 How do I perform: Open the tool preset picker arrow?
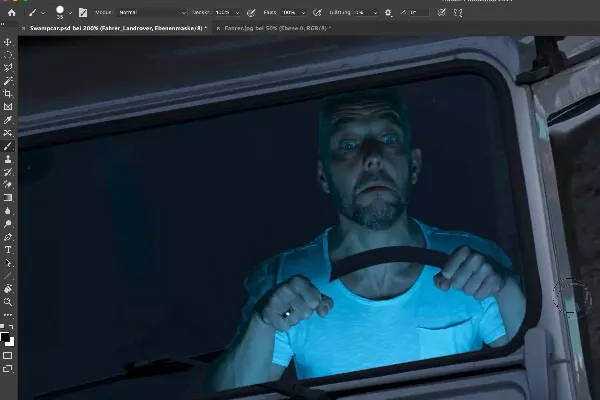click(43, 13)
